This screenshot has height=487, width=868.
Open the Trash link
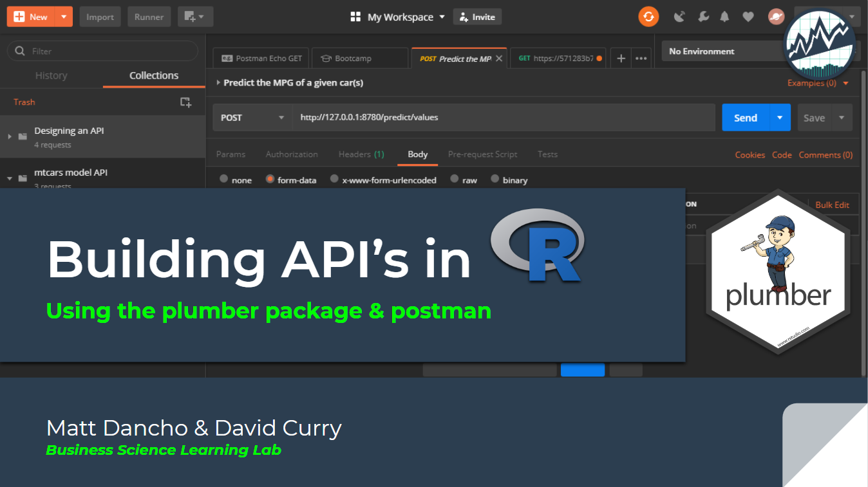pyautogui.click(x=24, y=102)
